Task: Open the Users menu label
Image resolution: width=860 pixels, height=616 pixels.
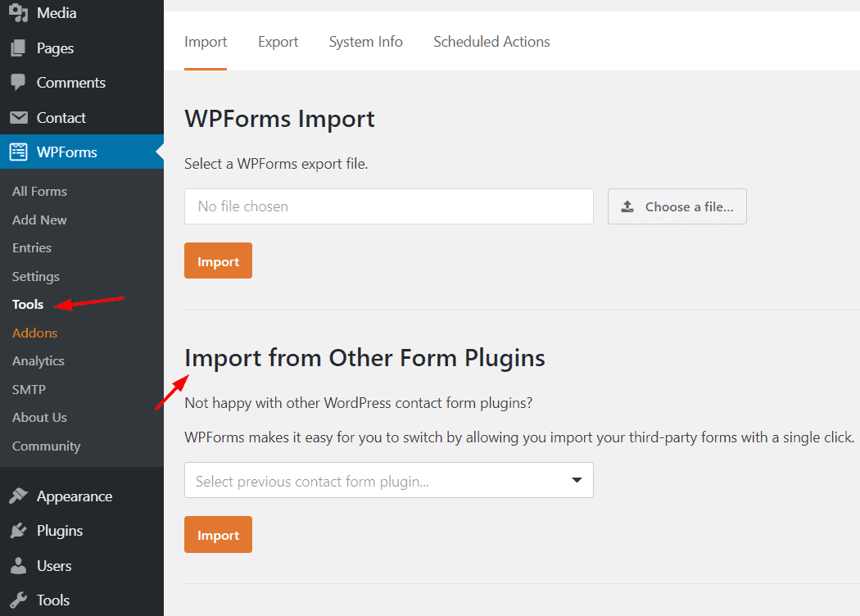Action: pos(54,565)
